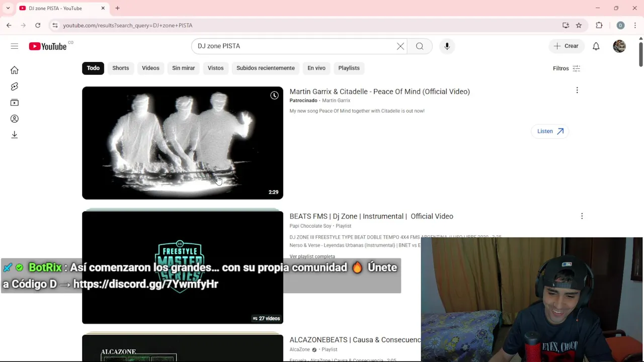
Task: Select the Playlists filter chip
Action: pos(349,68)
